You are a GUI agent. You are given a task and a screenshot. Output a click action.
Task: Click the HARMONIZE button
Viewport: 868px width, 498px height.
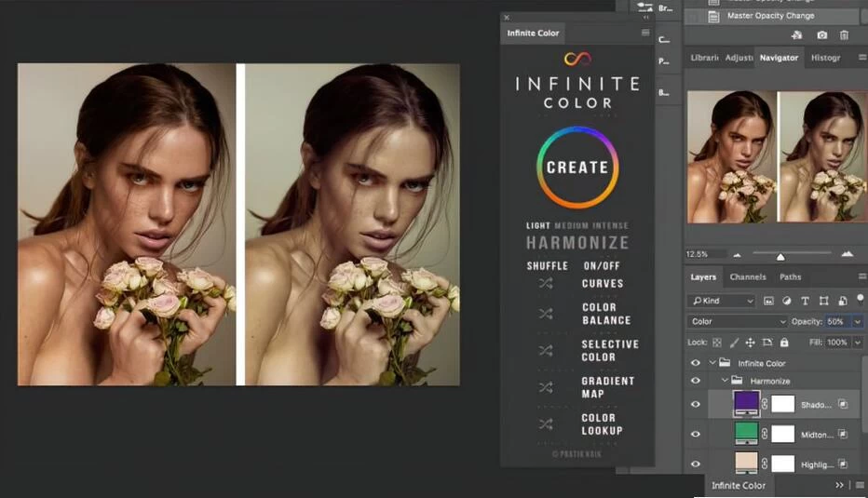(577, 243)
